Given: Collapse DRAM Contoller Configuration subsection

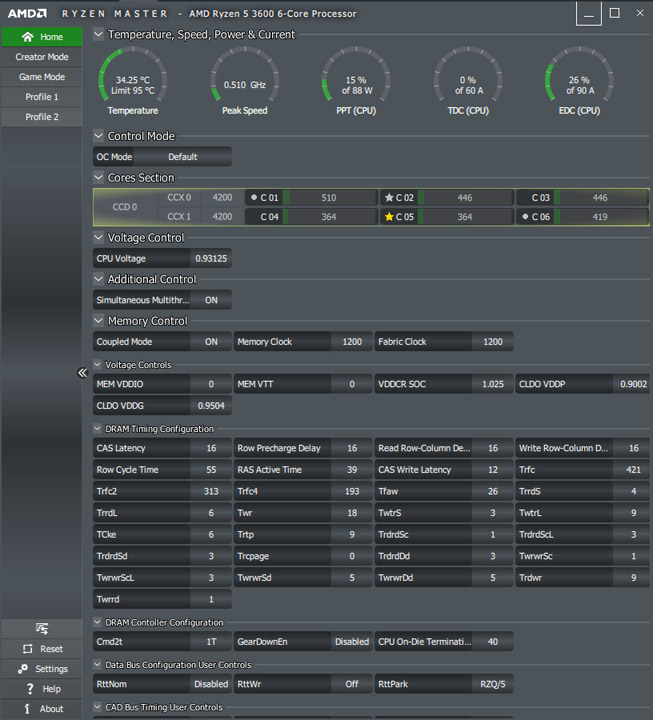Looking at the screenshot, I should pyautogui.click(x=97, y=622).
